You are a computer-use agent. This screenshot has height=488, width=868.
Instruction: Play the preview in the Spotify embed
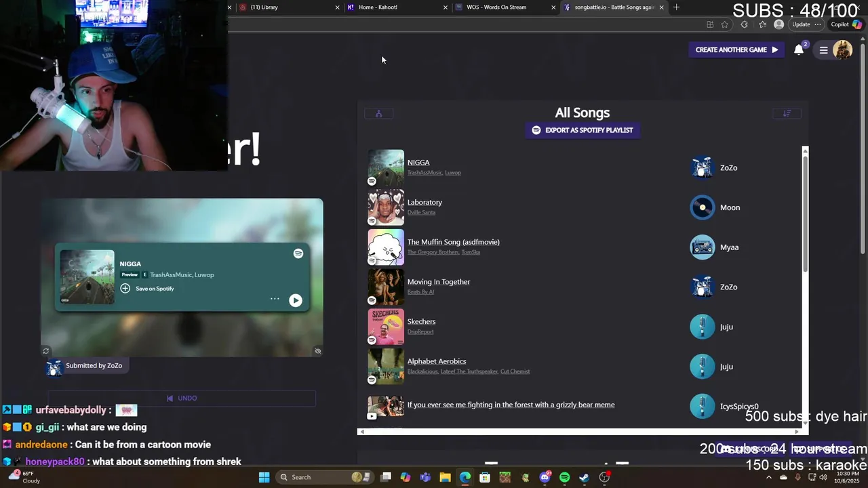click(296, 300)
